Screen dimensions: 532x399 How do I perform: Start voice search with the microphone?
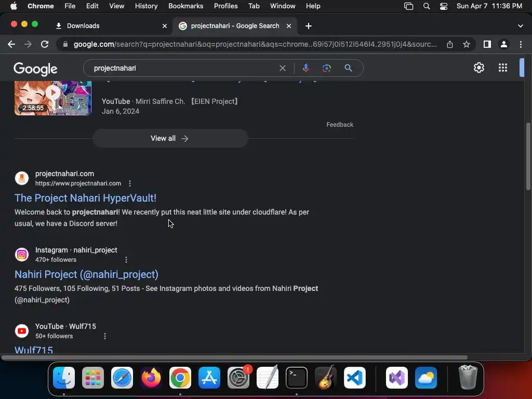click(305, 68)
